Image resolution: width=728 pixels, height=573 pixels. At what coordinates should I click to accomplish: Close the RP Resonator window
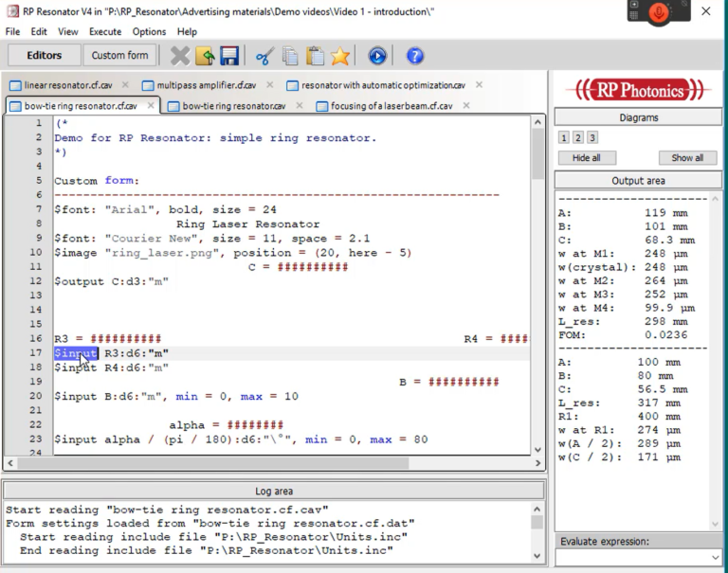tap(706, 11)
